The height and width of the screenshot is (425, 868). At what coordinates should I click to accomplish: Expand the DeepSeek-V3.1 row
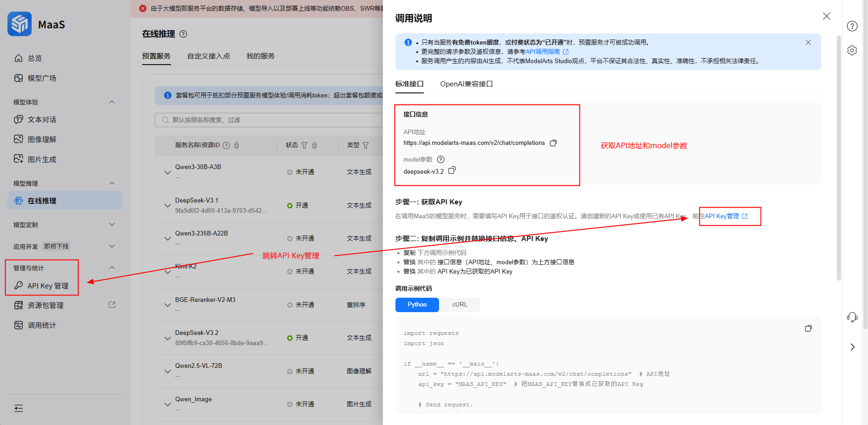167,205
